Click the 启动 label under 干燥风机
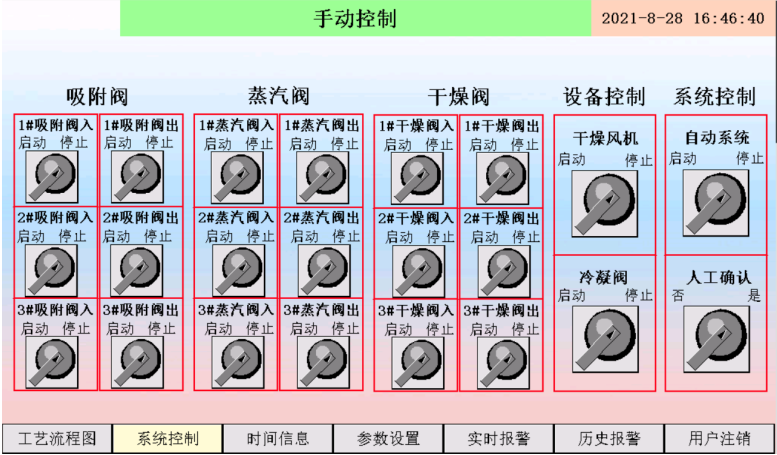This screenshot has height=455, width=777. tap(572, 160)
